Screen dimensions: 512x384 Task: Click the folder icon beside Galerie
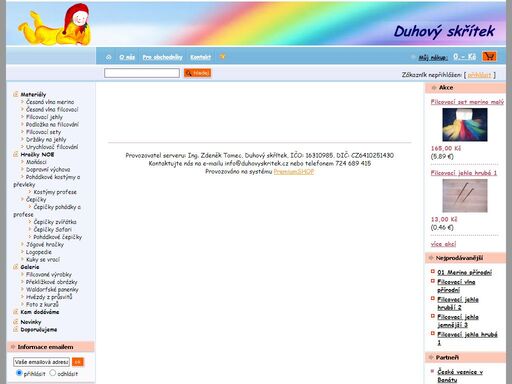coord(15,267)
